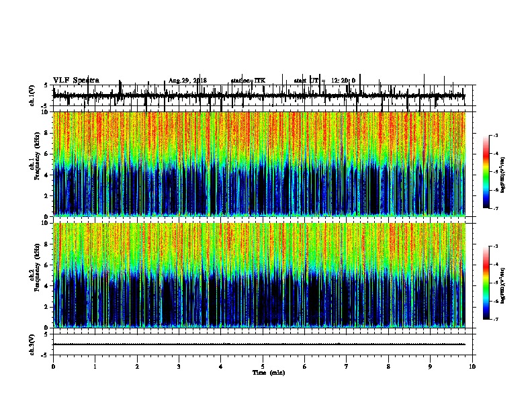The image size is (532, 411).
Task: Click the ch.1 colorbar "log(PSD)" label
Action: click(x=503, y=175)
